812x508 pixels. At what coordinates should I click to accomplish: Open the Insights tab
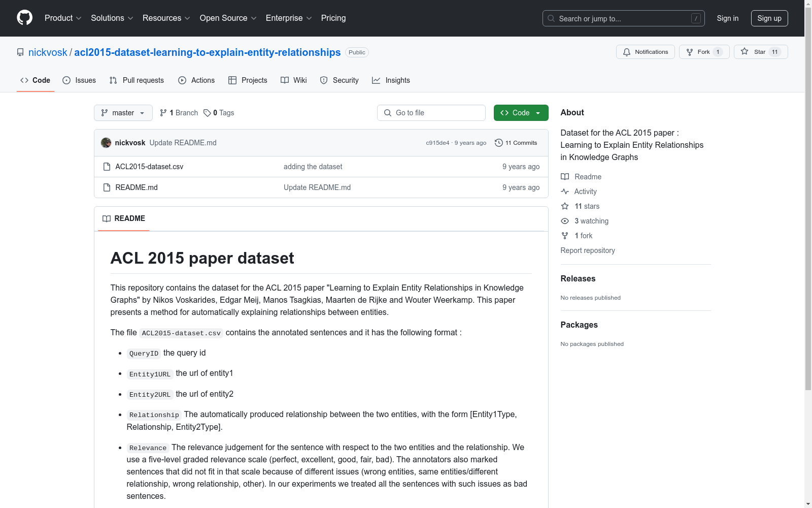391,80
